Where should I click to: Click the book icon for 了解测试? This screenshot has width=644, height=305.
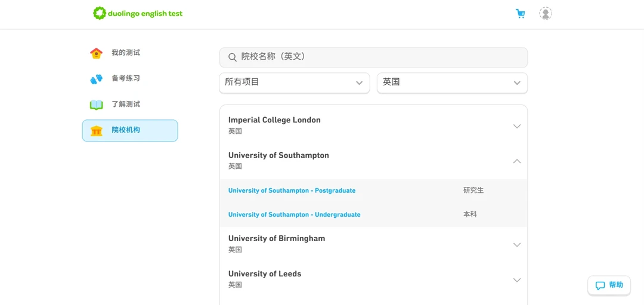[97, 104]
